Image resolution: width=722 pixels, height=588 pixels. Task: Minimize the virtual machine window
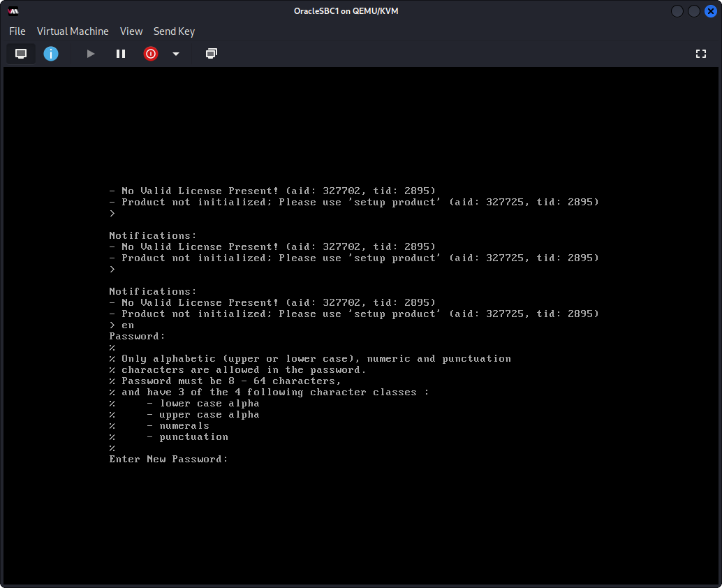[x=677, y=11]
